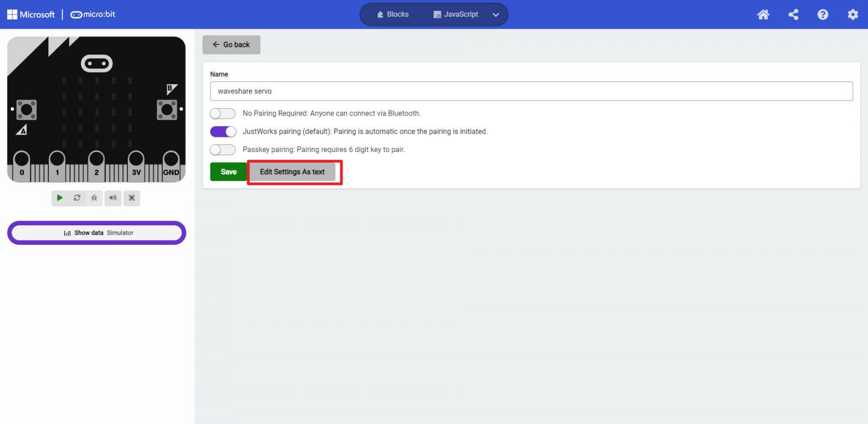Viewport: 868px width, 424px height.
Task: Click the Go back button
Action: tap(231, 45)
